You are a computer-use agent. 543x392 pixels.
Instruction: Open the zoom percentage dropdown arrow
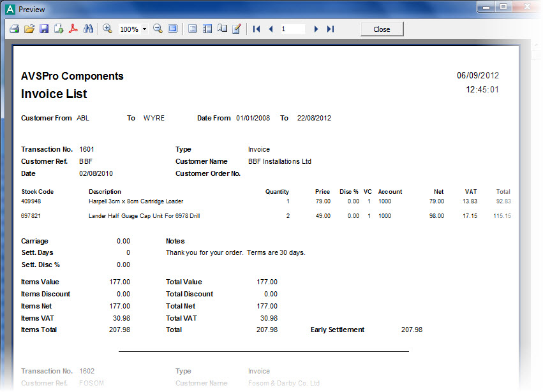(x=145, y=29)
